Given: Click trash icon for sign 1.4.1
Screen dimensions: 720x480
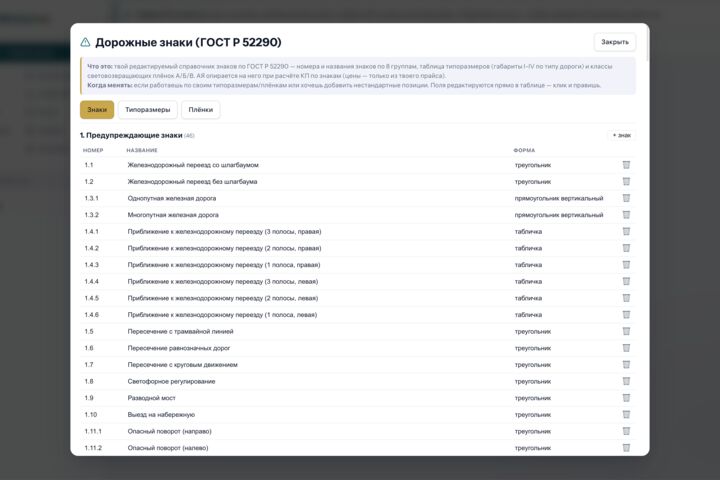Looking at the screenshot, I should click(x=626, y=232).
